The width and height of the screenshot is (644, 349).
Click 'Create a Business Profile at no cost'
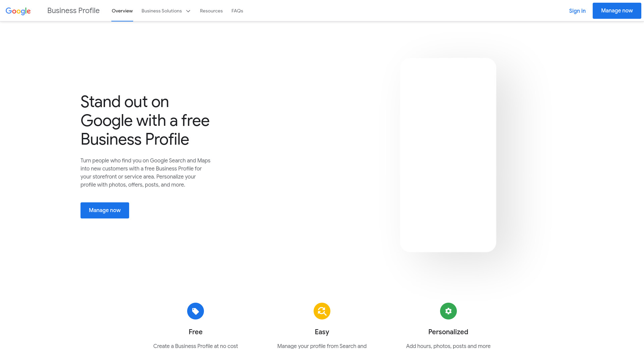[x=196, y=346]
